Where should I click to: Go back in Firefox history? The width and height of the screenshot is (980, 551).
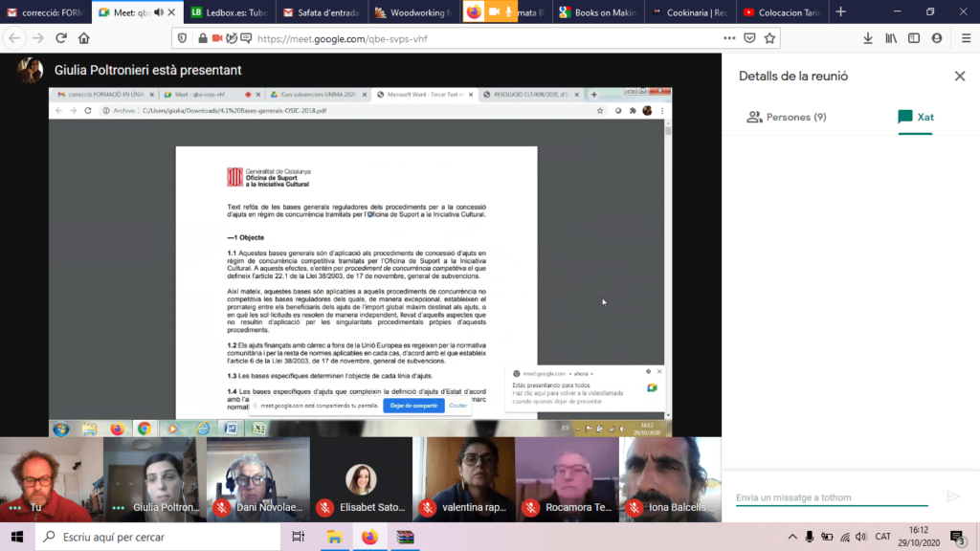(14, 38)
